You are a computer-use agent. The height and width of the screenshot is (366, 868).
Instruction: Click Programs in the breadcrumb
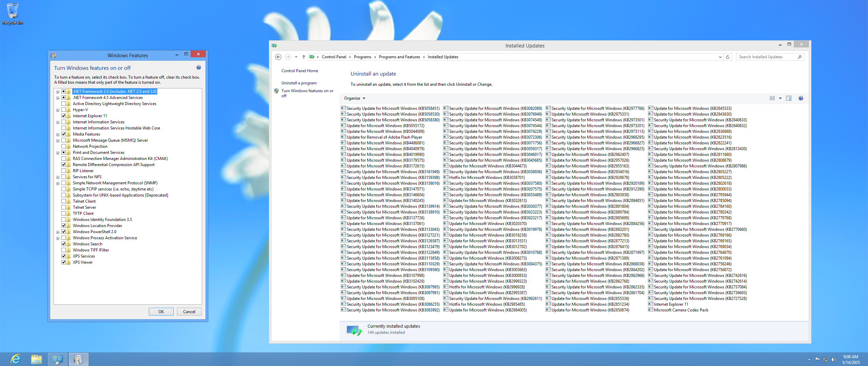(x=362, y=57)
